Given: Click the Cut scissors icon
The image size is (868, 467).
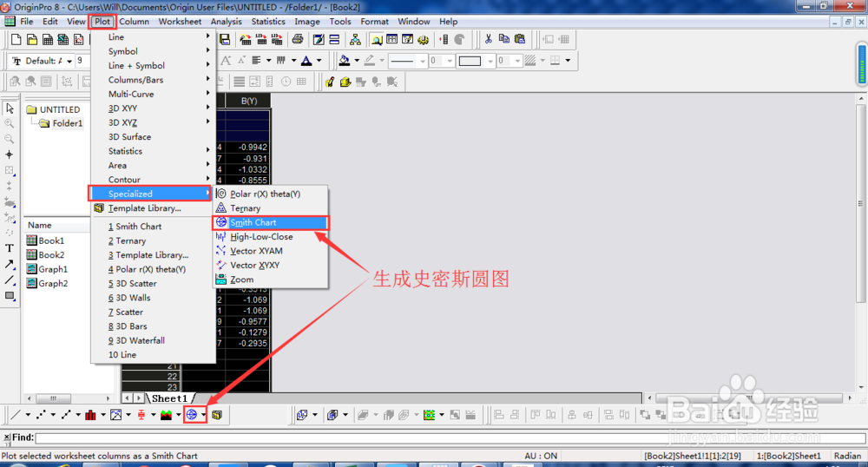Looking at the screenshot, I should 488,39.
